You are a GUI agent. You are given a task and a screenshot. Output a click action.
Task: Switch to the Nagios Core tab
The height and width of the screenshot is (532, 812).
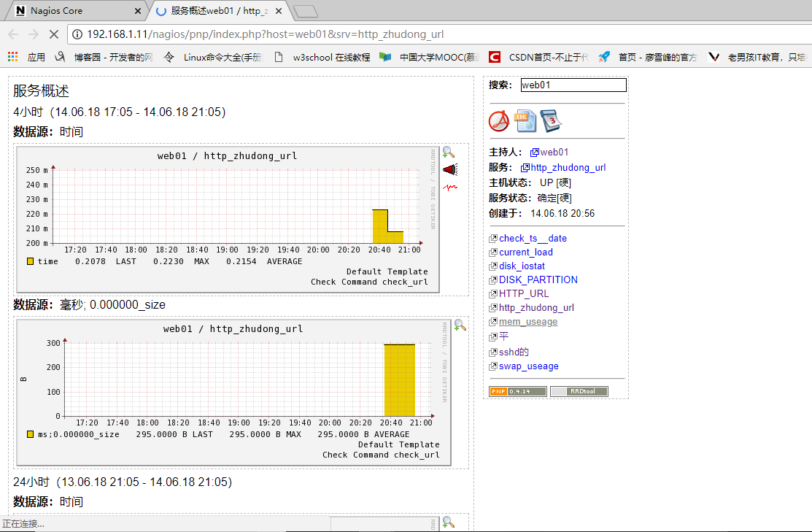coord(77,11)
